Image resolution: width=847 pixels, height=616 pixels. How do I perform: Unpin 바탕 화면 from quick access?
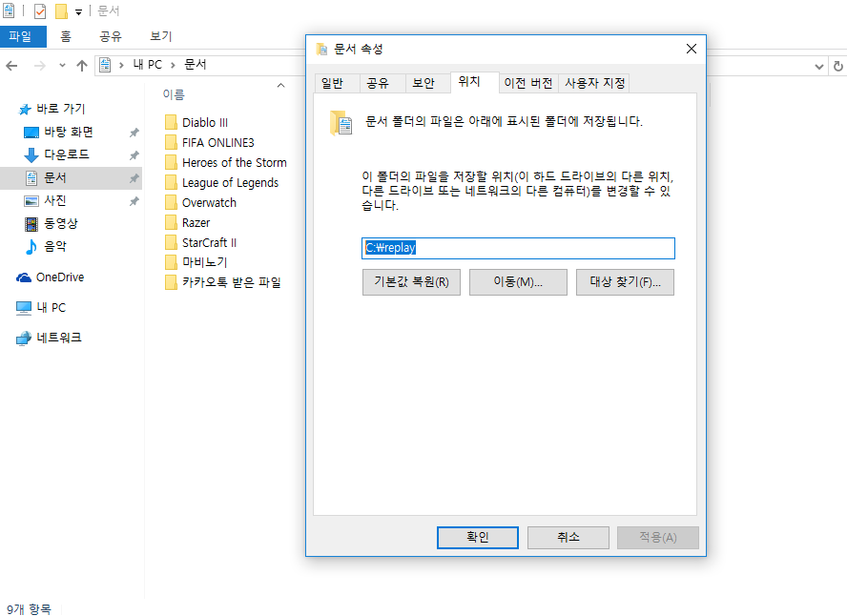(134, 132)
